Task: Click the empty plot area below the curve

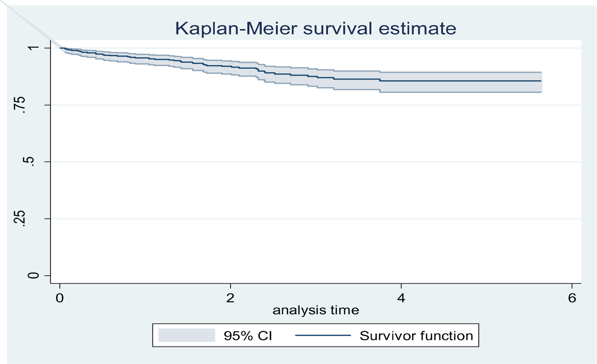Action: tap(315, 190)
